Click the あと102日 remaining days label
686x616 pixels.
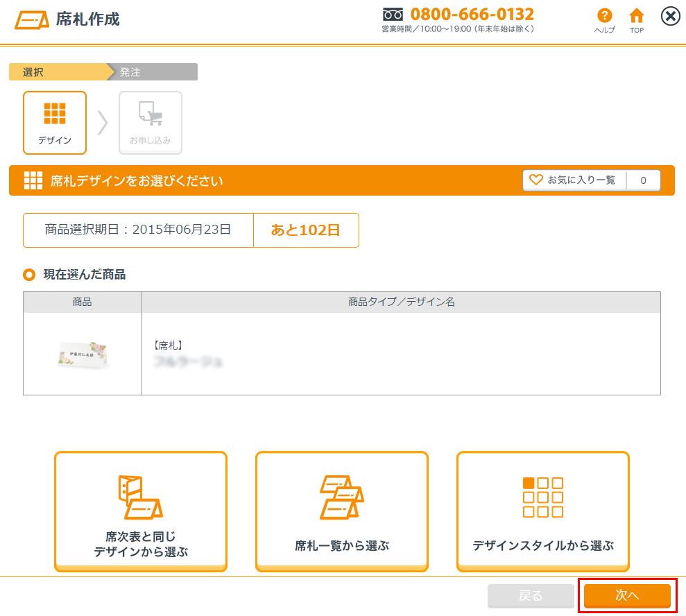tap(306, 230)
